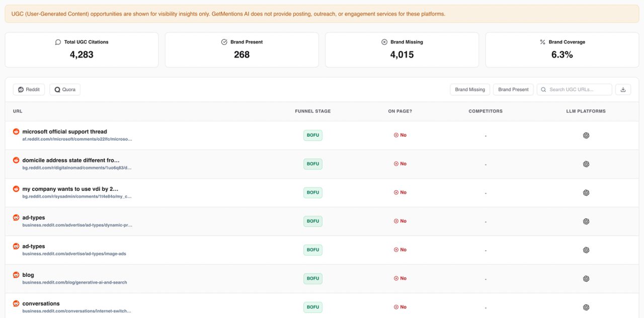Click the search magnifier icon

point(543,90)
